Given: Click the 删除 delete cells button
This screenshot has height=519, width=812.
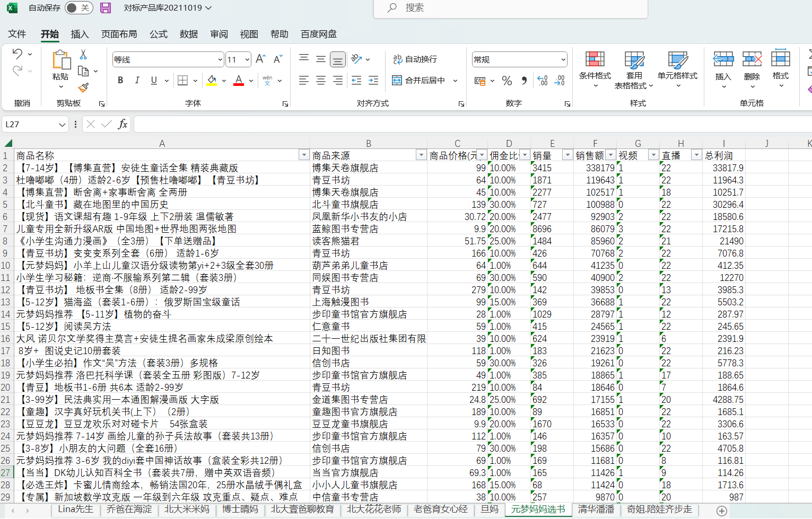Looking at the screenshot, I should [752, 69].
